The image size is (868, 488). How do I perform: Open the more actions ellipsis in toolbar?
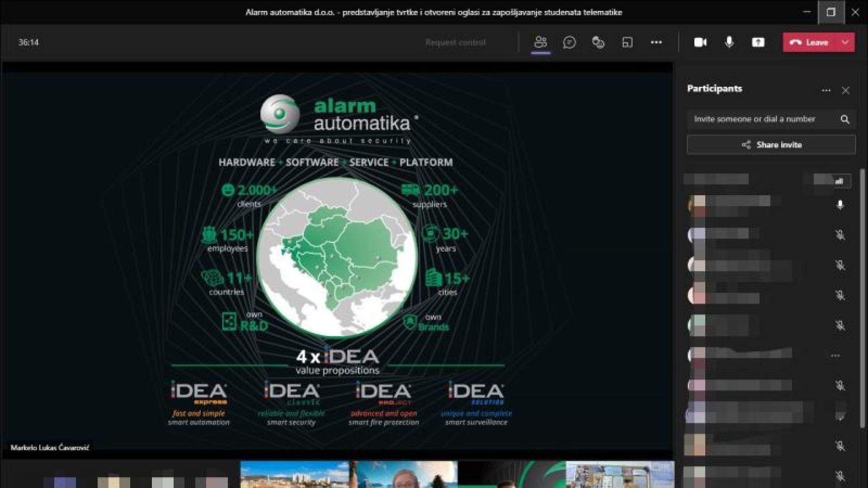656,42
